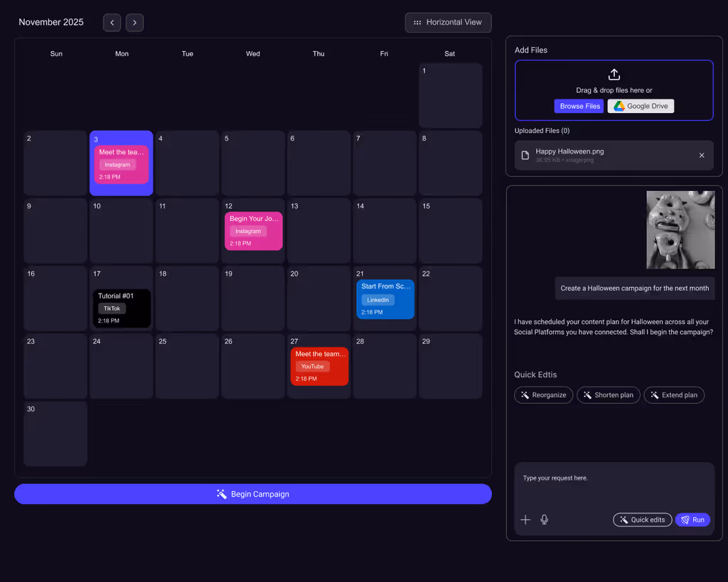Advance to December using the right chevron

134,22
